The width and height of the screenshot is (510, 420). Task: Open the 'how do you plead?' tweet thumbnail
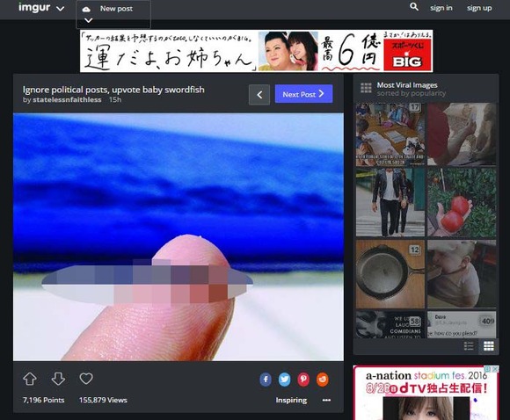[x=462, y=324]
